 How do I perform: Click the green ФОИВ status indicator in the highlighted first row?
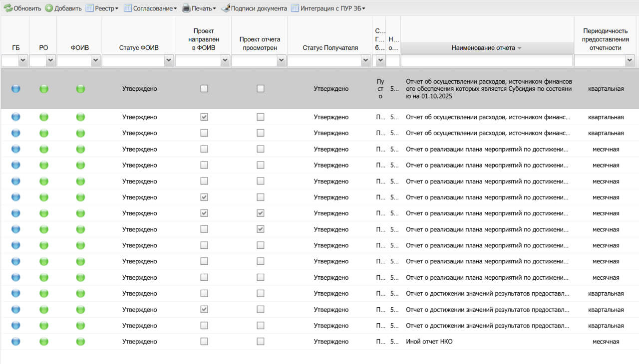coord(80,89)
